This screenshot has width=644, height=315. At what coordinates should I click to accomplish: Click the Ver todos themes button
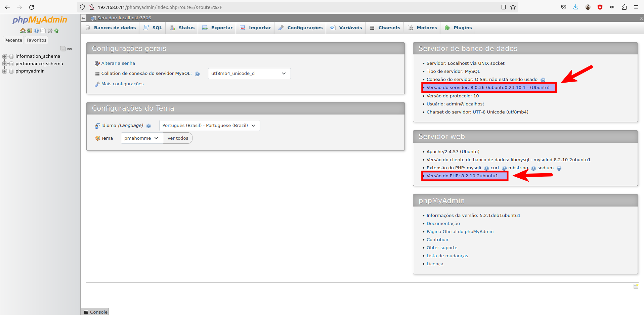pyautogui.click(x=178, y=138)
